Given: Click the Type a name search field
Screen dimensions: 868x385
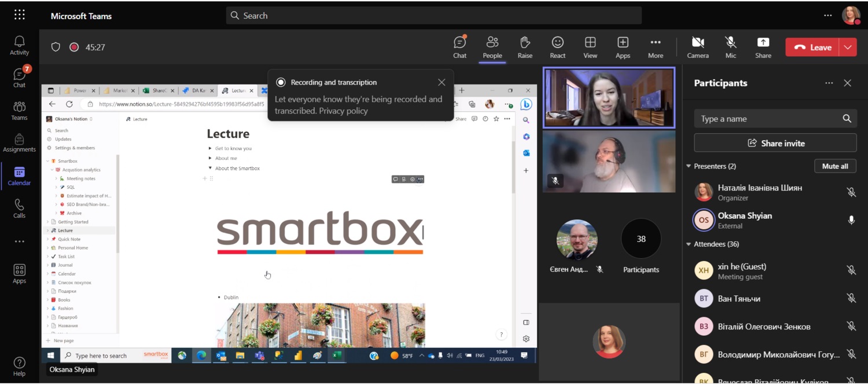Looking at the screenshot, I should point(767,119).
